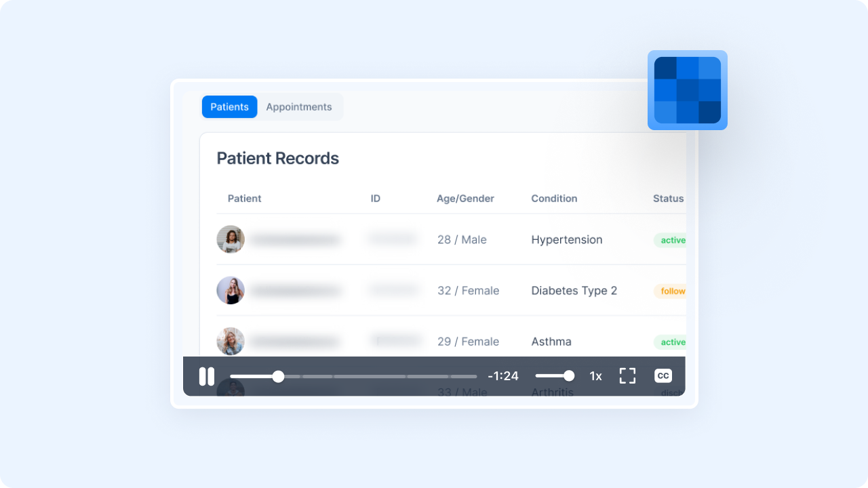Enter fullscreen mode
868x488 pixels.
(627, 376)
